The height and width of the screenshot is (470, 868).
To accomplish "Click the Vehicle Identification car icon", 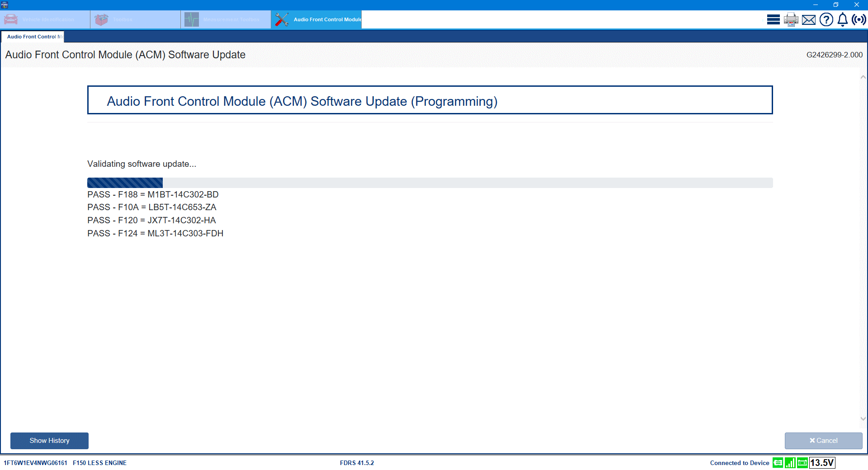I will 10,19.
